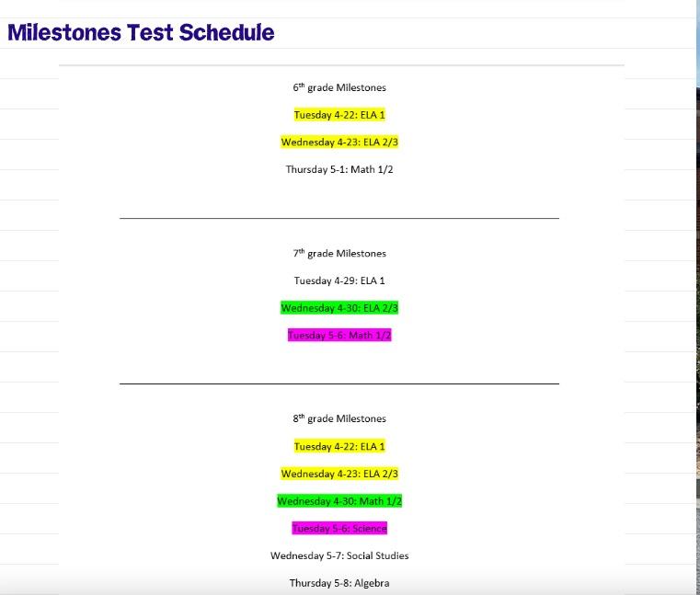Select magenta Tuesday 5-6: Math 1/2 line
This screenshot has width=700, height=595.
coord(339,336)
